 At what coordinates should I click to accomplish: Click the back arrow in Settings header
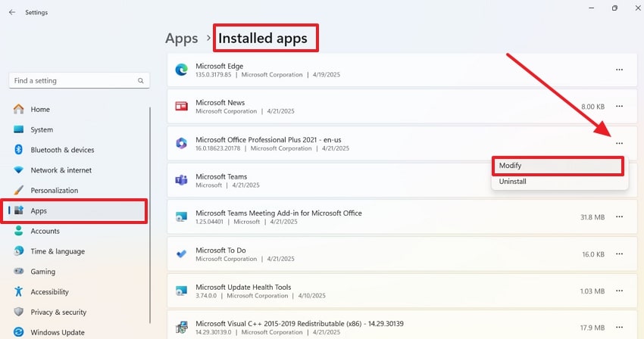click(x=12, y=12)
